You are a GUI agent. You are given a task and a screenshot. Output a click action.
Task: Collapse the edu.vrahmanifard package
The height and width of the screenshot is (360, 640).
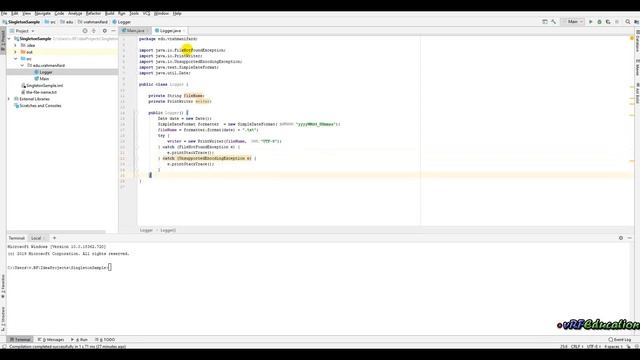pos(22,65)
